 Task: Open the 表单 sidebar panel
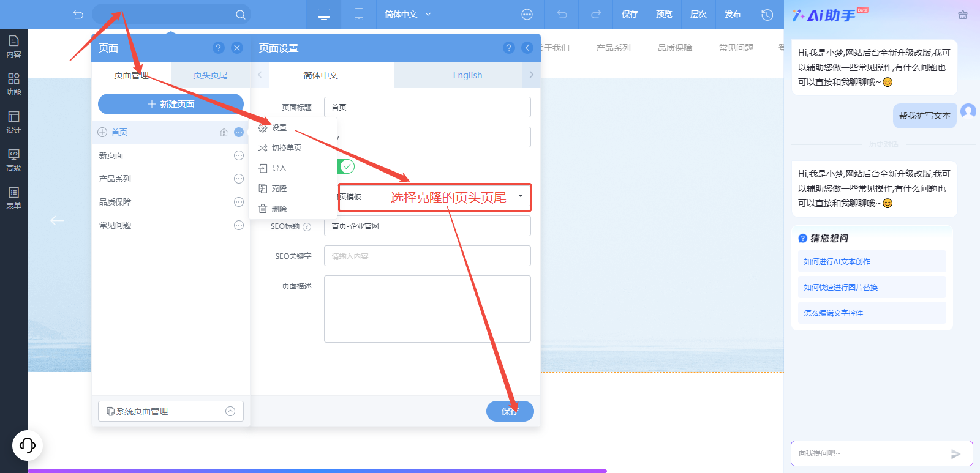click(13, 198)
